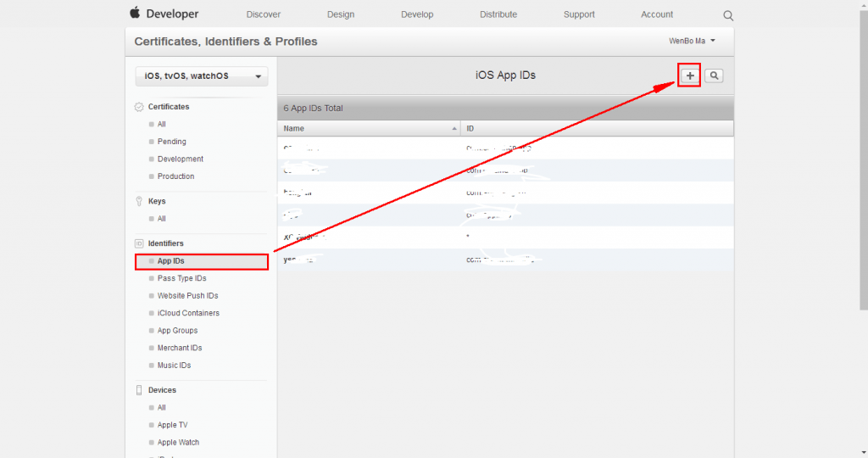Open the Discover menu in the top navigation
The width and height of the screenshot is (868, 458).
point(263,14)
